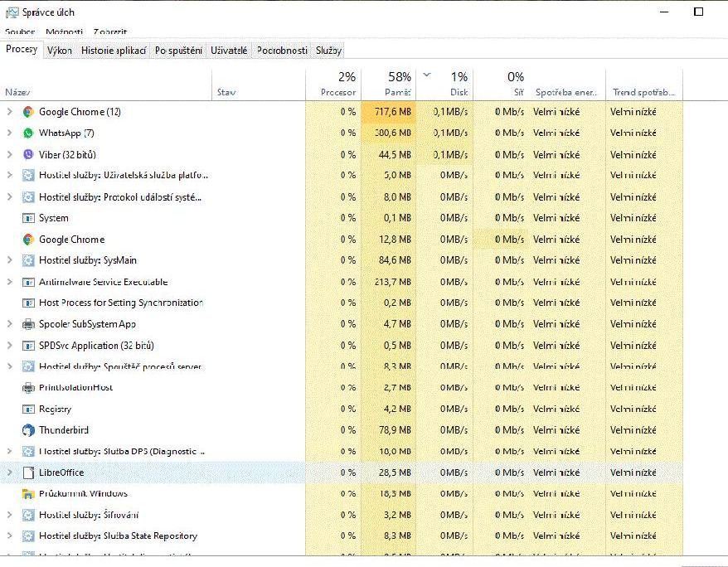Open the Možnosti menu

point(64,31)
